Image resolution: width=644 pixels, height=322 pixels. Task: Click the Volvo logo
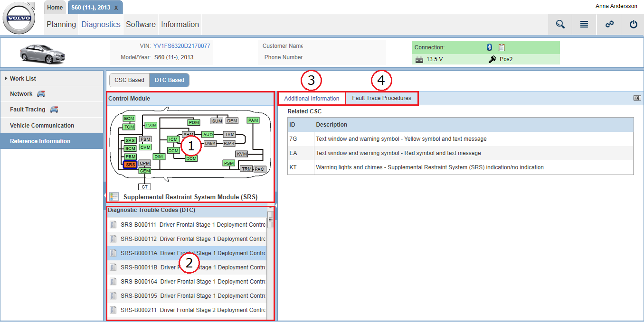coord(19,18)
